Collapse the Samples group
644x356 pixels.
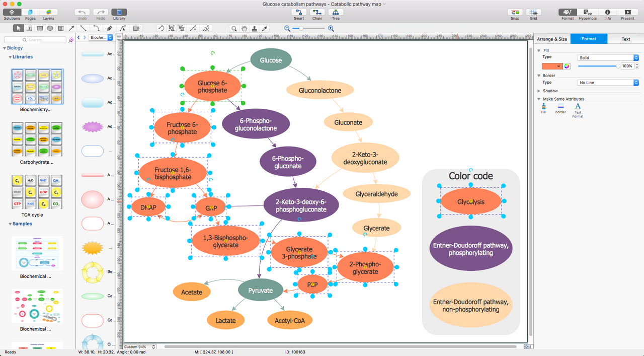point(10,224)
